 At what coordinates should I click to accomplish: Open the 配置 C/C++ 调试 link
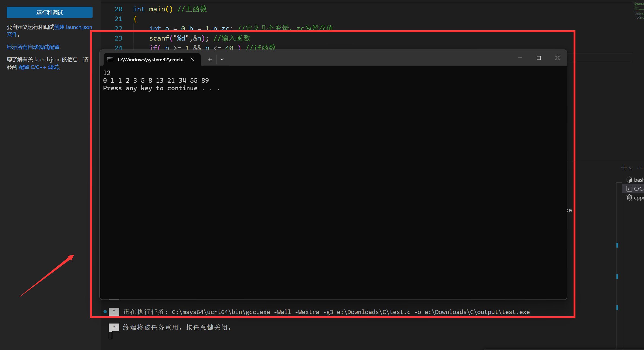click(x=39, y=67)
